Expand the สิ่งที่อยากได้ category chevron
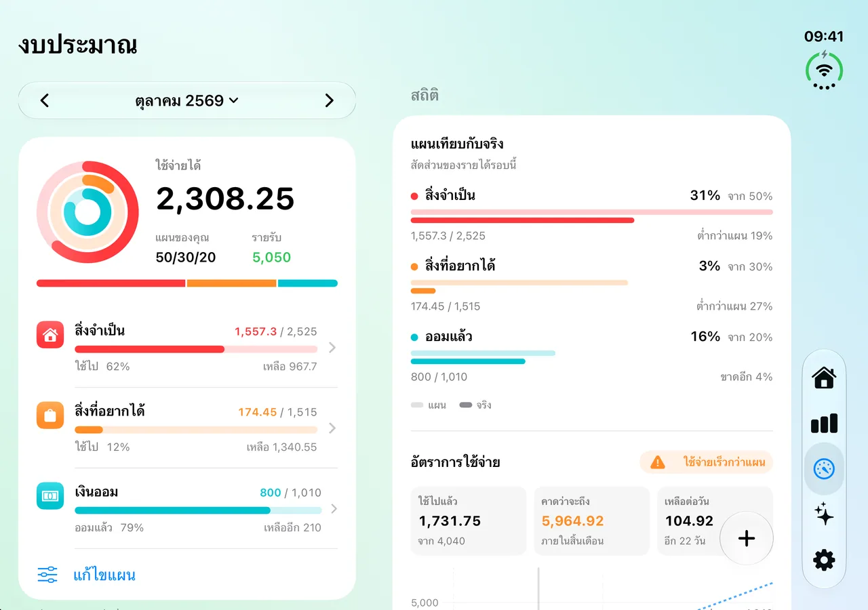This screenshot has width=868, height=610. (332, 428)
